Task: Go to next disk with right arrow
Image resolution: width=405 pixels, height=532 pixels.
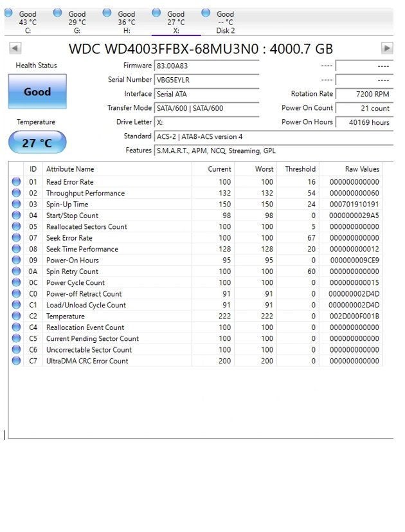Action: click(x=387, y=48)
